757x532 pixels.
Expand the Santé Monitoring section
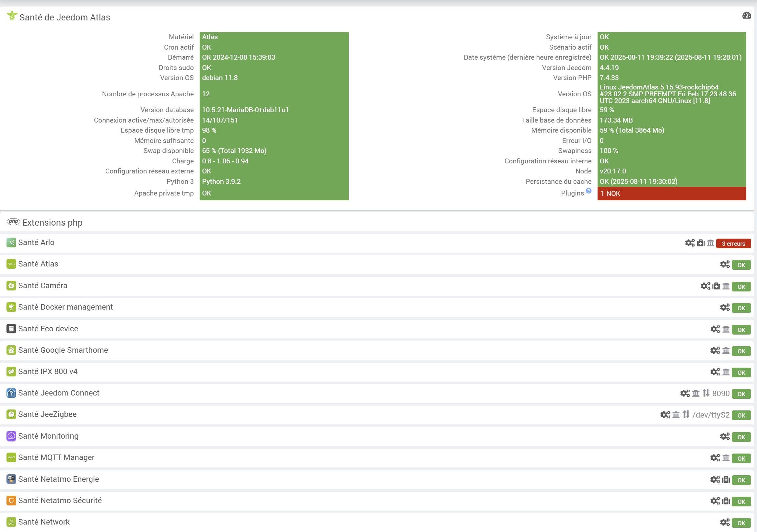pyautogui.click(x=48, y=436)
